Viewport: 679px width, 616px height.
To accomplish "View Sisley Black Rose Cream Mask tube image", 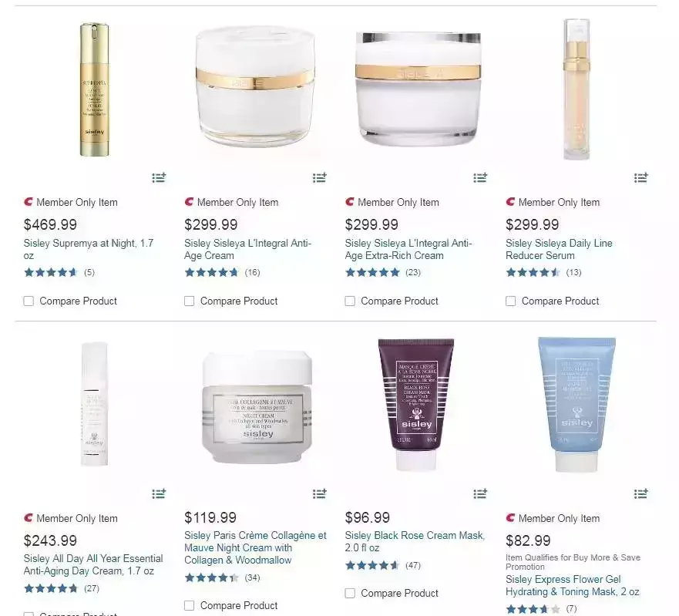I will tap(416, 405).
